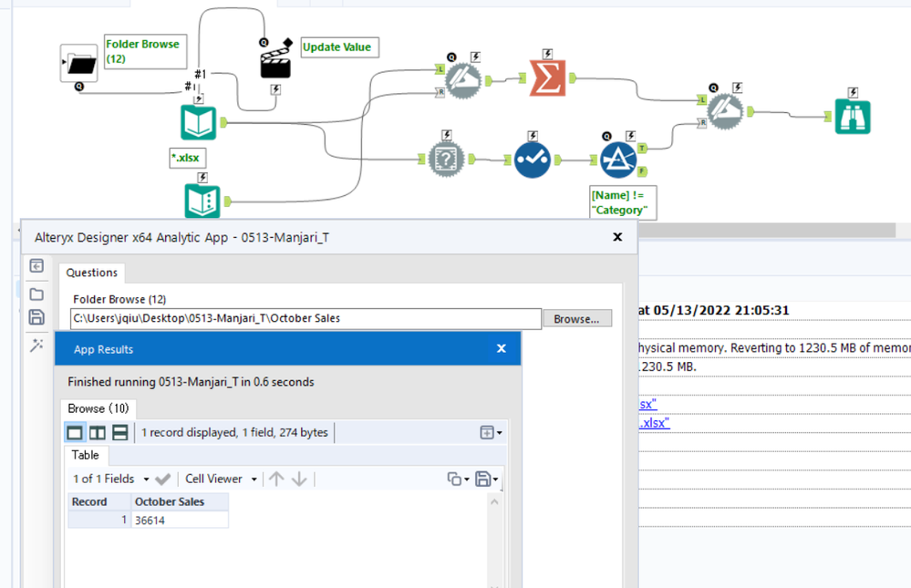This screenshot has height=588, width=911.
Task: Click the down arrow in results toolbar
Action: [299, 479]
